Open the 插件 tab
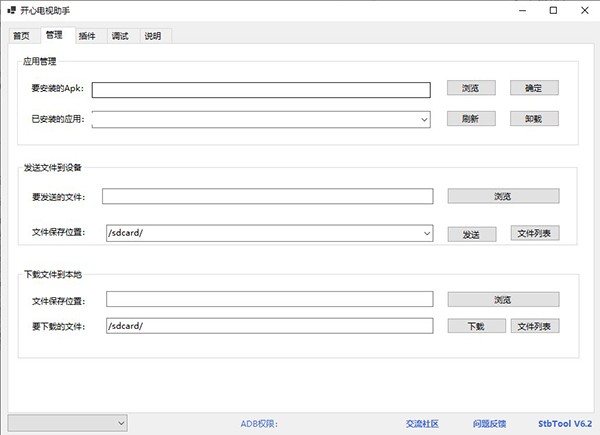Image resolution: width=600 pixels, height=435 pixels. [86, 36]
